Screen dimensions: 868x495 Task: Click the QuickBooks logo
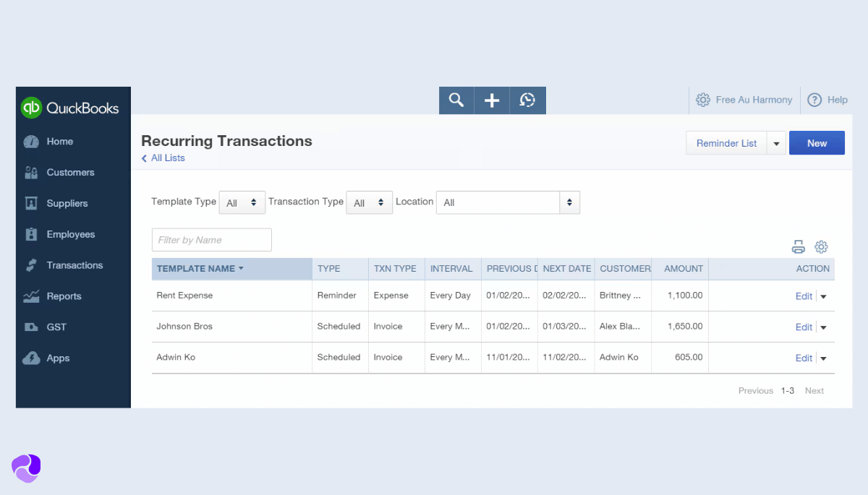pyautogui.click(x=71, y=108)
